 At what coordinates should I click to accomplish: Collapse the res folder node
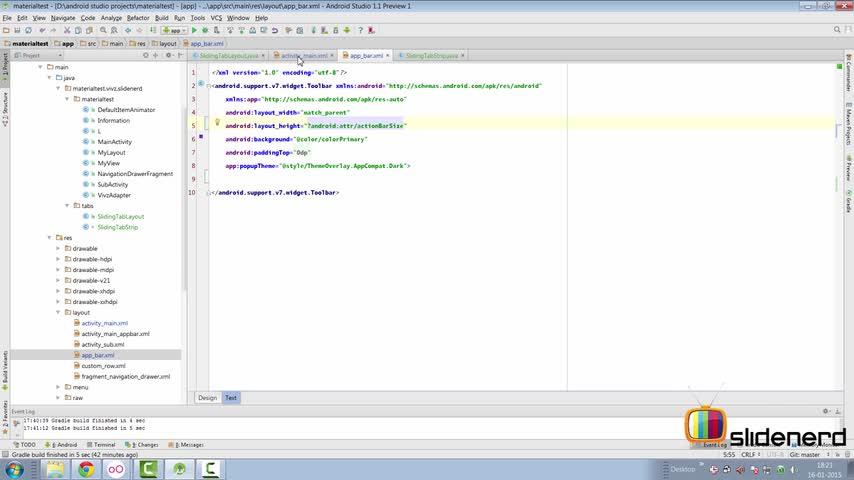[50, 238]
